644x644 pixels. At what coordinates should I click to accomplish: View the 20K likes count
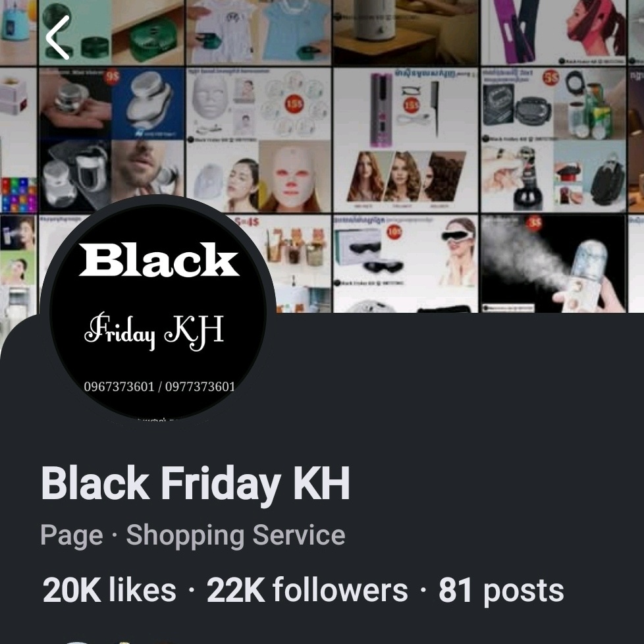109,590
